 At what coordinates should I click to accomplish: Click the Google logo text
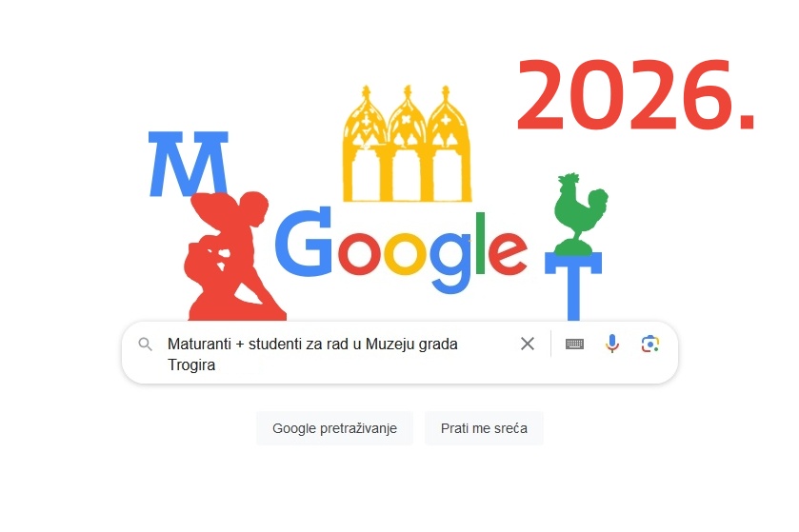pos(401,250)
